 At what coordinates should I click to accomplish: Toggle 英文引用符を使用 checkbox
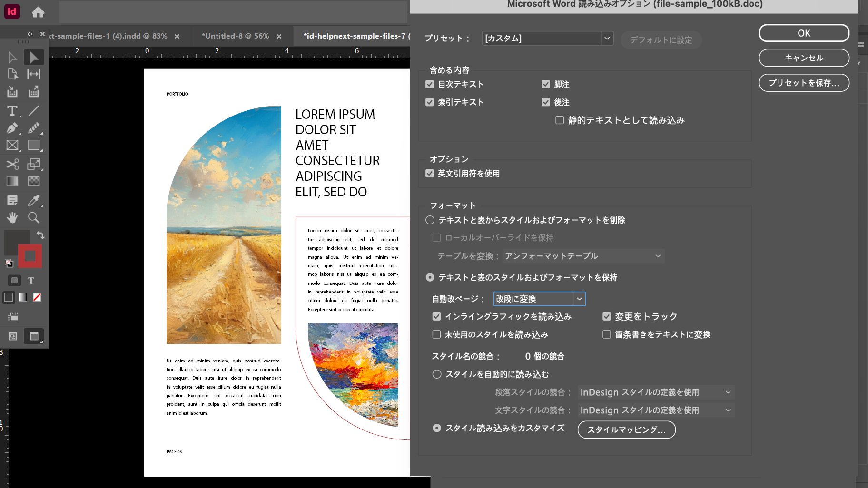(x=430, y=174)
